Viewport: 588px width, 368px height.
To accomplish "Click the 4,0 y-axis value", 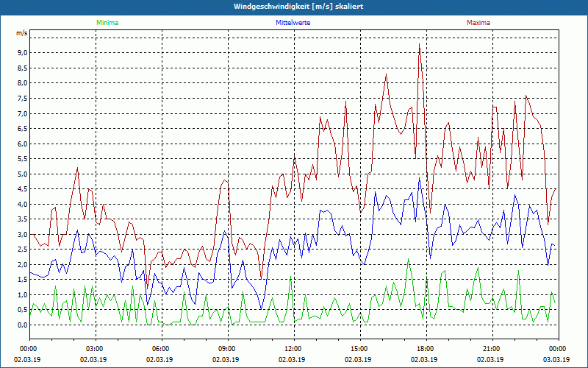I will pos(23,205).
